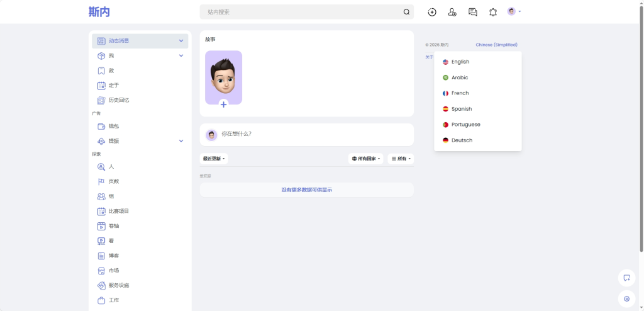The height and width of the screenshot is (311, 644).
Task: Open the 人 people icon
Action: [101, 167]
